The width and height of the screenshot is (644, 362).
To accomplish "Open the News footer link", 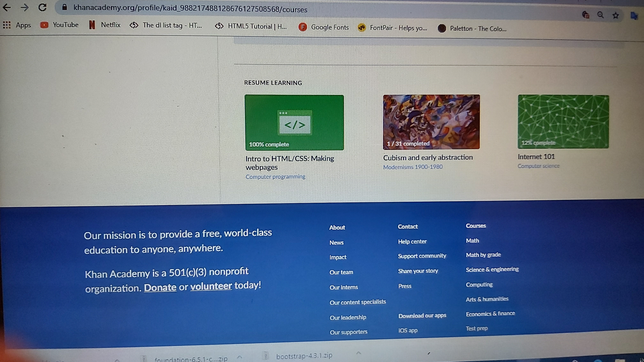I will click(337, 243).
